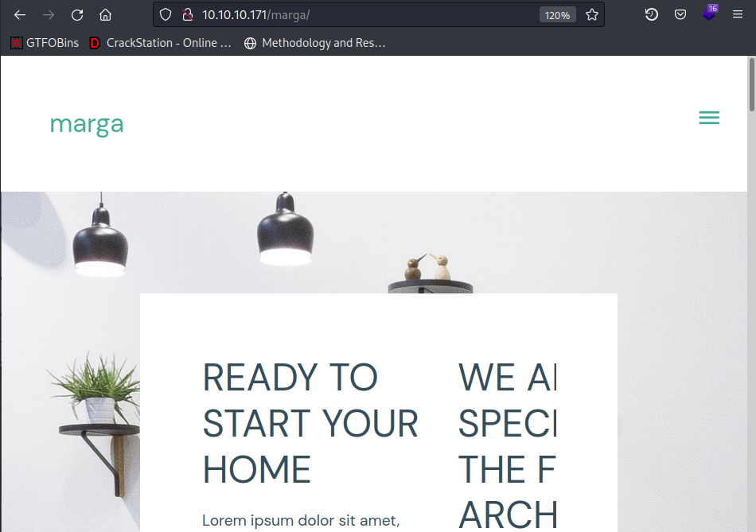
Task: Open the Firefox application menu
Action: point(738,15)
